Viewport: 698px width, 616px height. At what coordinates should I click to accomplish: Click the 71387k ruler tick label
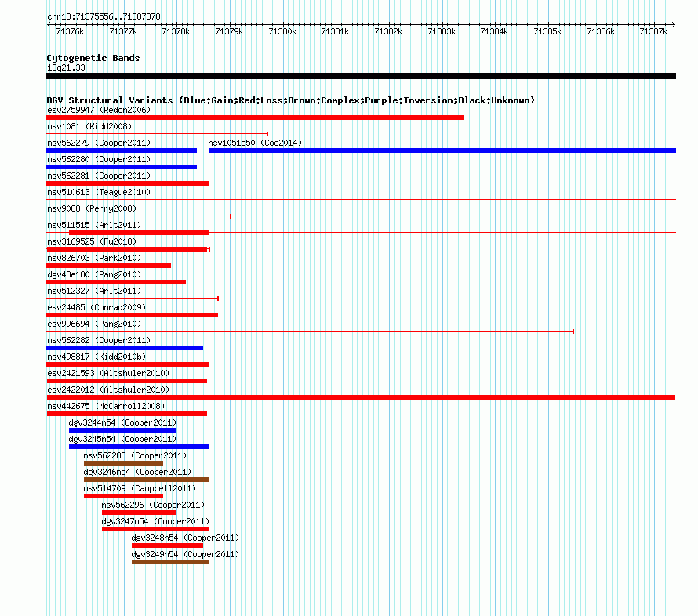[653, 31]
